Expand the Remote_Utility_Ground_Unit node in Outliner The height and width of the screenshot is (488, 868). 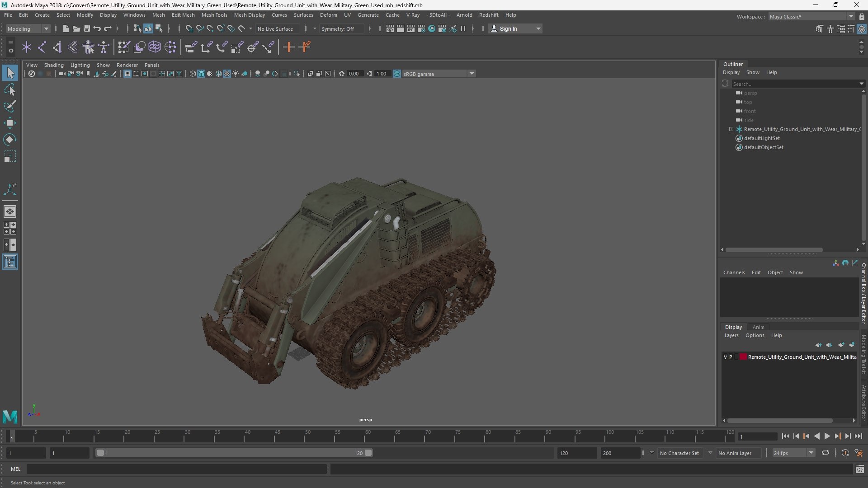(731, 129)
